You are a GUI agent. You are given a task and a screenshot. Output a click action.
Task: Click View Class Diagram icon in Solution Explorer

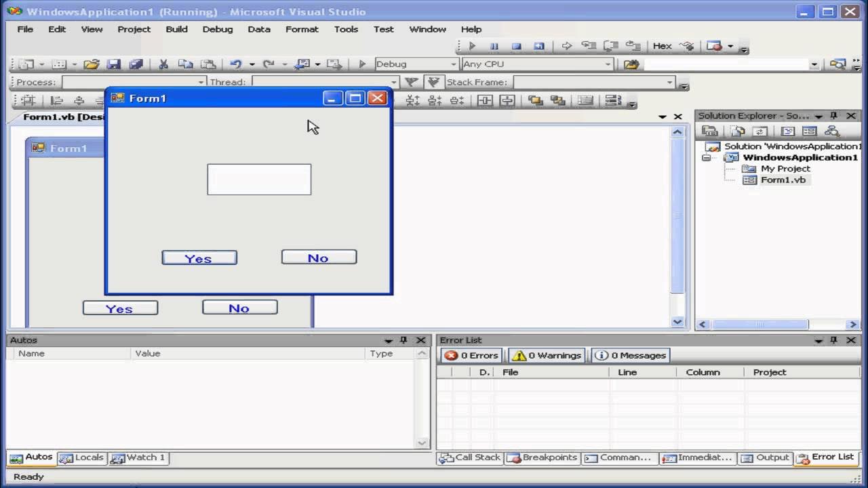[x=832, y=131]
